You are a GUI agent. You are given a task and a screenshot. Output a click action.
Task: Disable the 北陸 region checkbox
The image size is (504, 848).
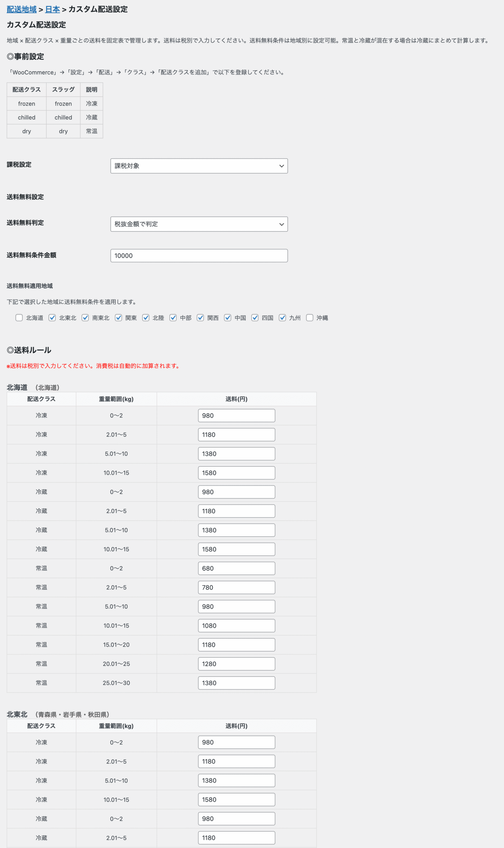coord(146,317)
